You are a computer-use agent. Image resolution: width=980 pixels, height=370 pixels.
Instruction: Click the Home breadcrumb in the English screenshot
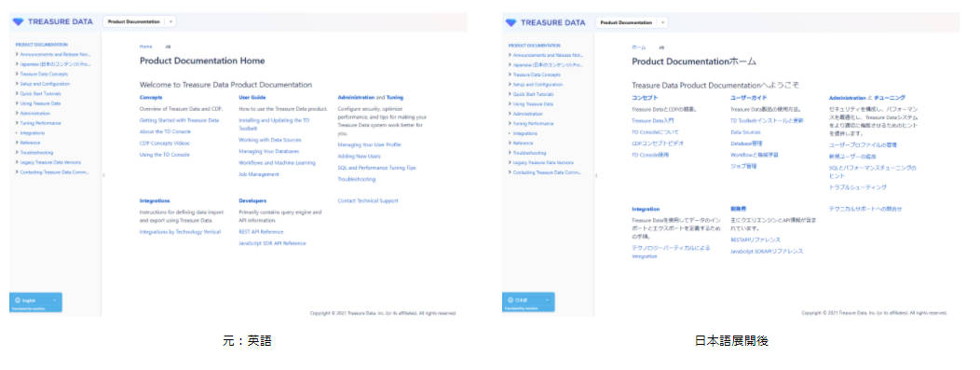145,47
